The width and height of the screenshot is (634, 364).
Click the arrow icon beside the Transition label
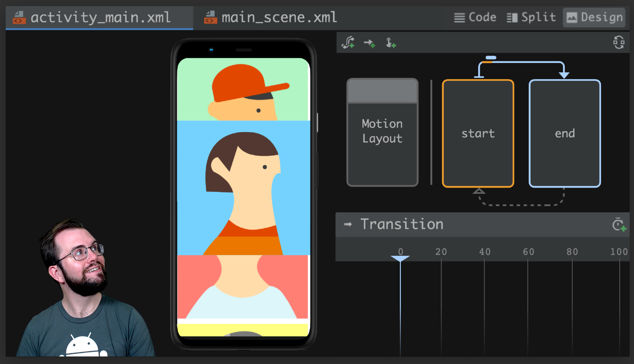click(x=348, y=224)
